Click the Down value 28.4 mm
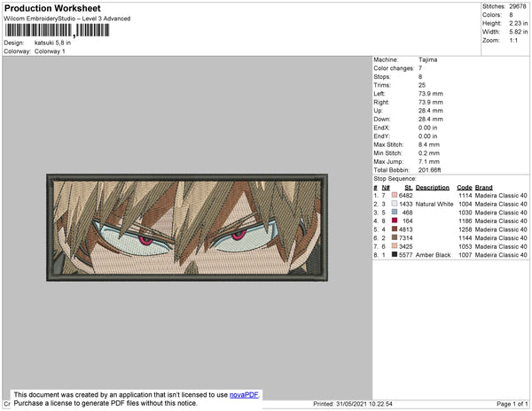 (x=431, y=119)
